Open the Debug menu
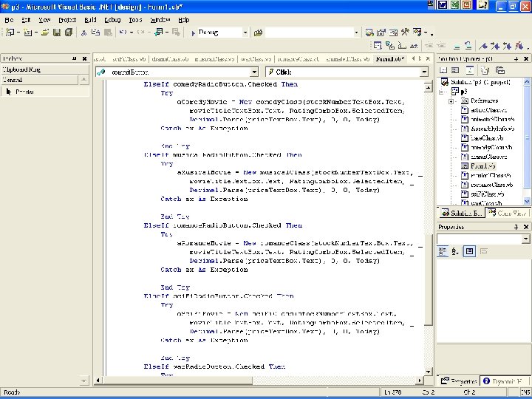 [x=111, y=19]
